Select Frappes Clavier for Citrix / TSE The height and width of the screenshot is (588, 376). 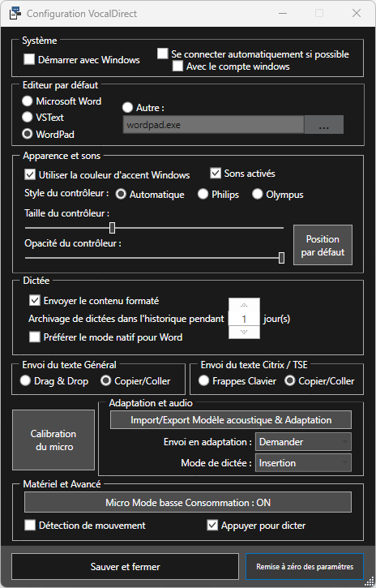[203, 381]
